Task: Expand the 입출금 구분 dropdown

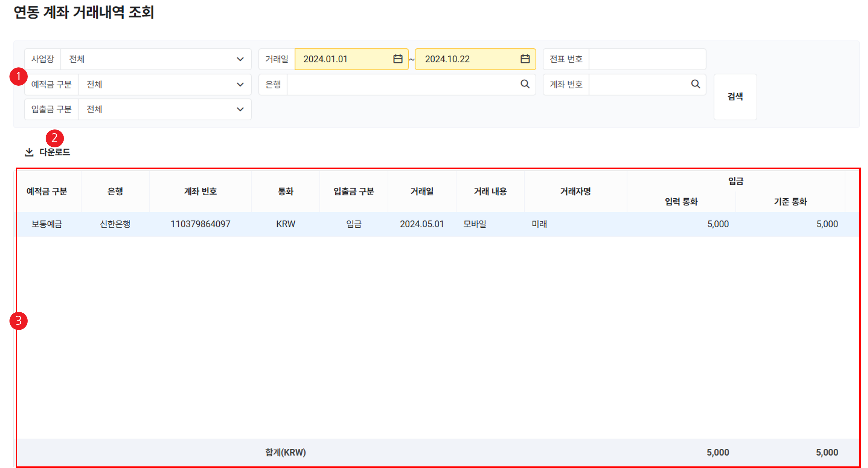Action: [240, 109]
